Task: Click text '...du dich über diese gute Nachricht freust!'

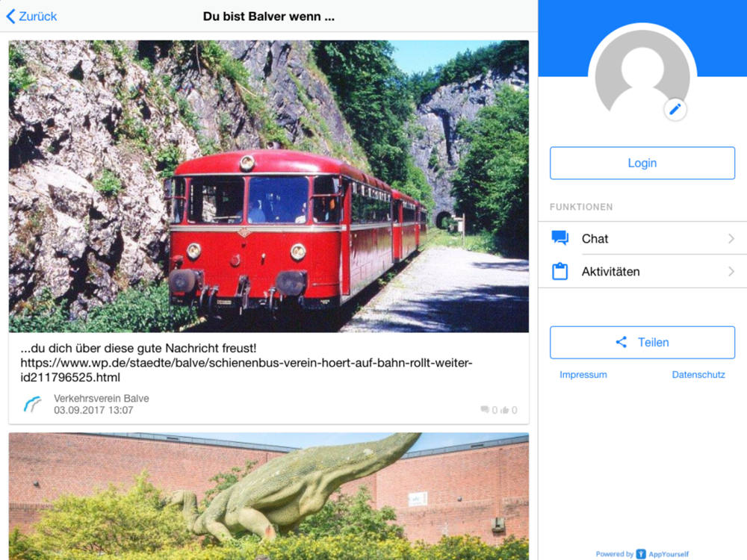Action: 138,348
